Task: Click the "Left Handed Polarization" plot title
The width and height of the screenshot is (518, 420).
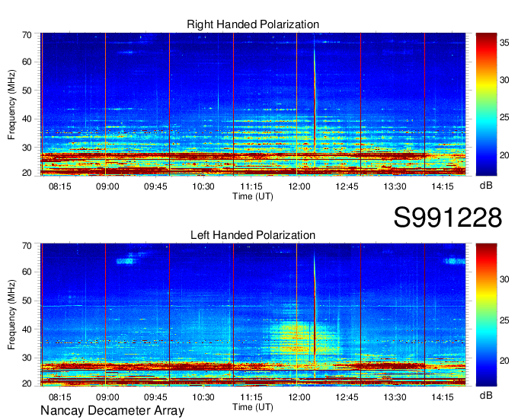Action: (253, 235)
